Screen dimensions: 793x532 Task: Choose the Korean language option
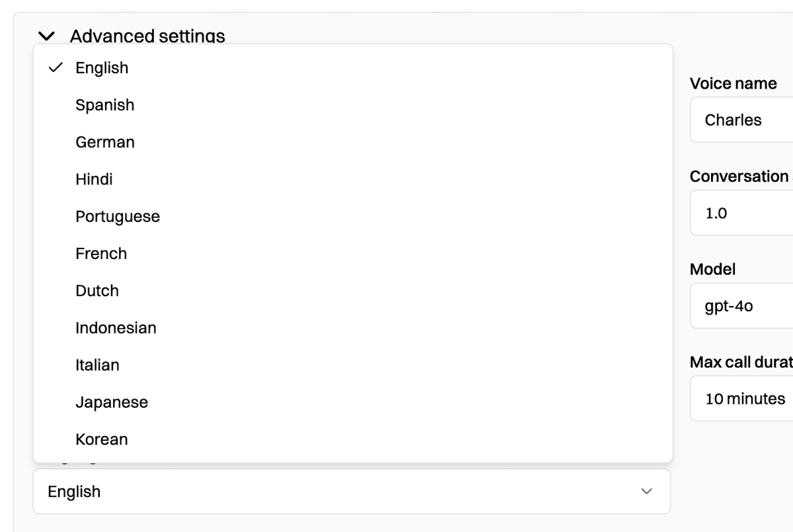click(x=101, y=439)
